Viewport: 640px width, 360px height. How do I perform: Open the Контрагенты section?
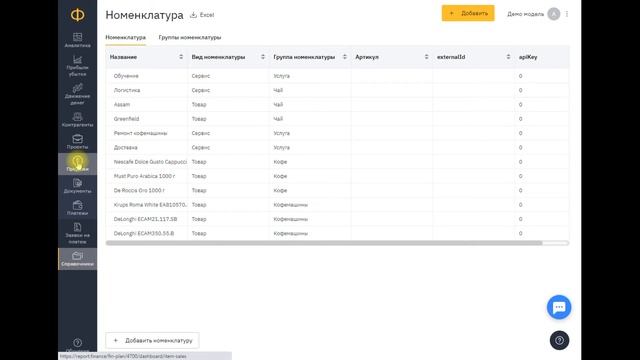click(78, 120)
